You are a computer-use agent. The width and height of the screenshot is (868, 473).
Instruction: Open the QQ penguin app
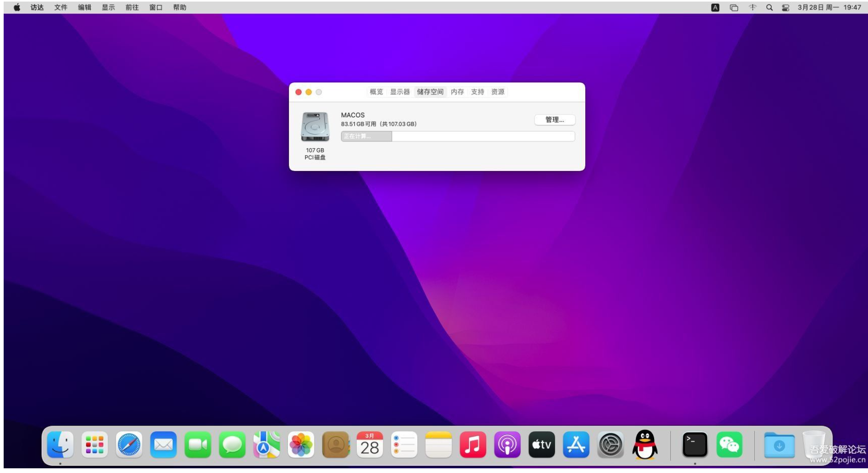[645, 444]
